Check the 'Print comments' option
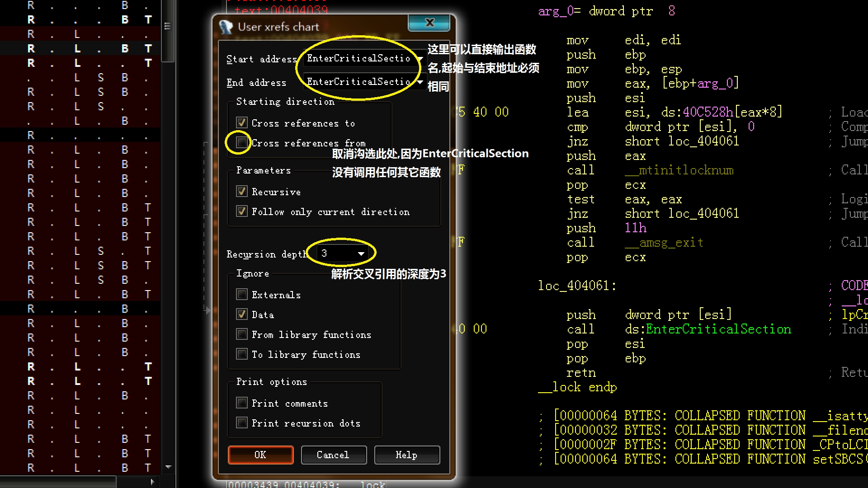This screenshot has width=868, height=488. [242, 403]
